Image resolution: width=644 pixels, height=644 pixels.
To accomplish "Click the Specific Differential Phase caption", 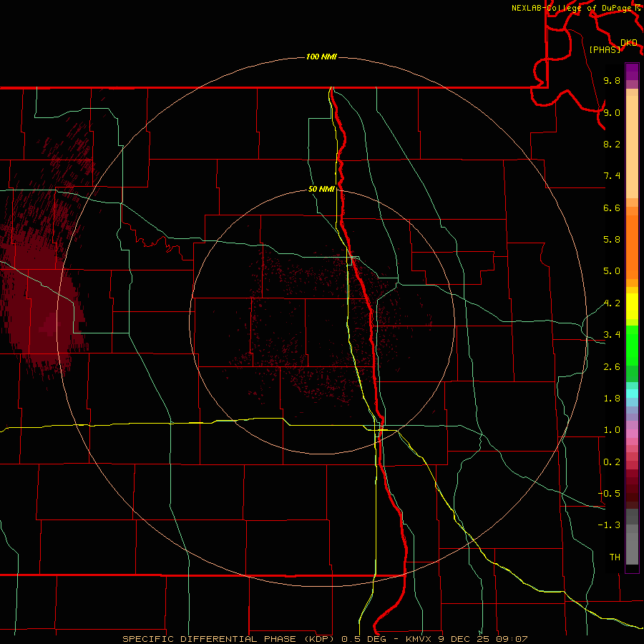I will pos(325,639).
